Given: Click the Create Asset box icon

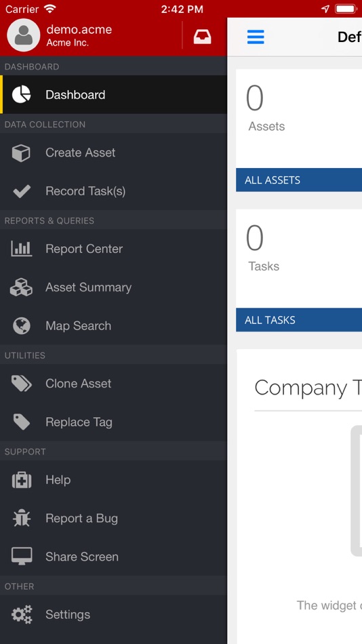Looking at the screenshot, I should (21, 153).
